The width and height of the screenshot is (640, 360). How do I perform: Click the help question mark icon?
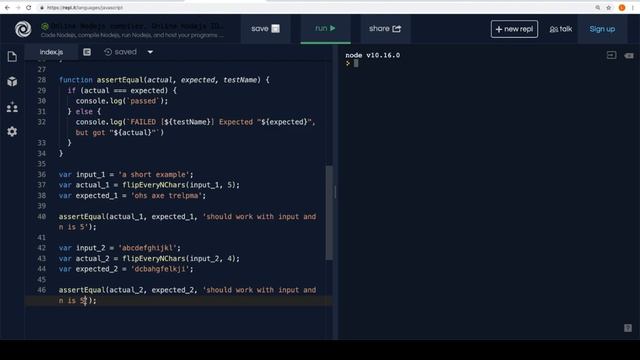coord(628,328)
